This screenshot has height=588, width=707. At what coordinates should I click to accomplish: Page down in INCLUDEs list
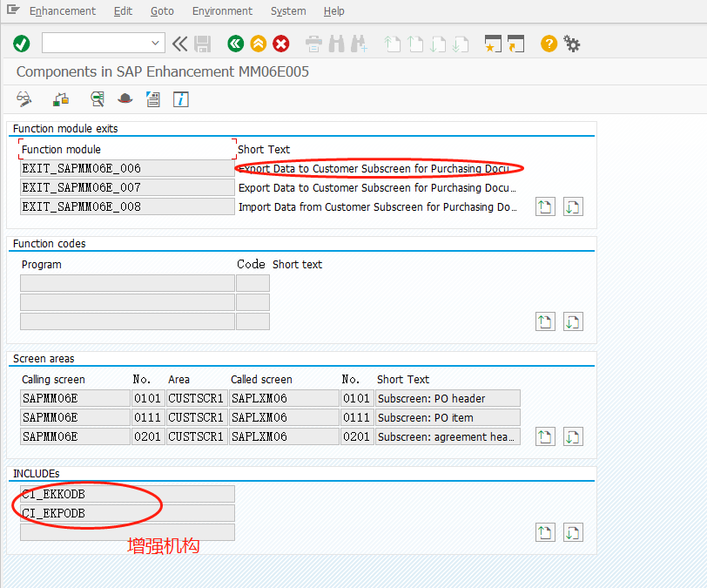[x=573, y=532]
